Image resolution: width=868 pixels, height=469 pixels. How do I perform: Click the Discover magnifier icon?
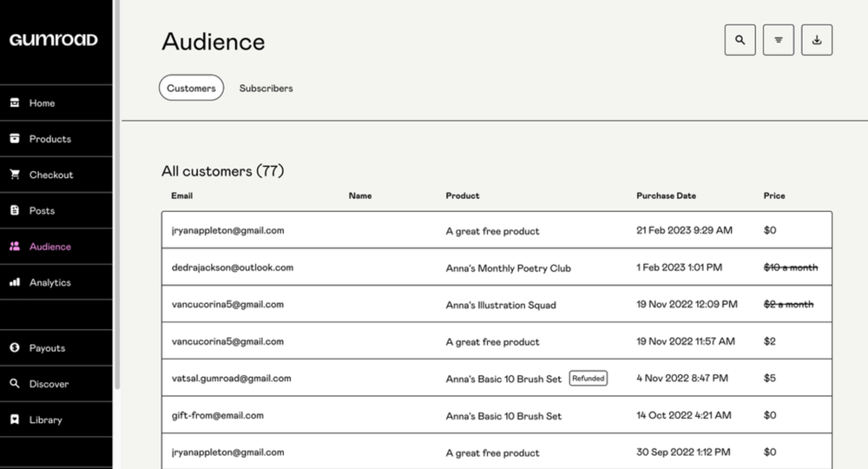(15, 384)
